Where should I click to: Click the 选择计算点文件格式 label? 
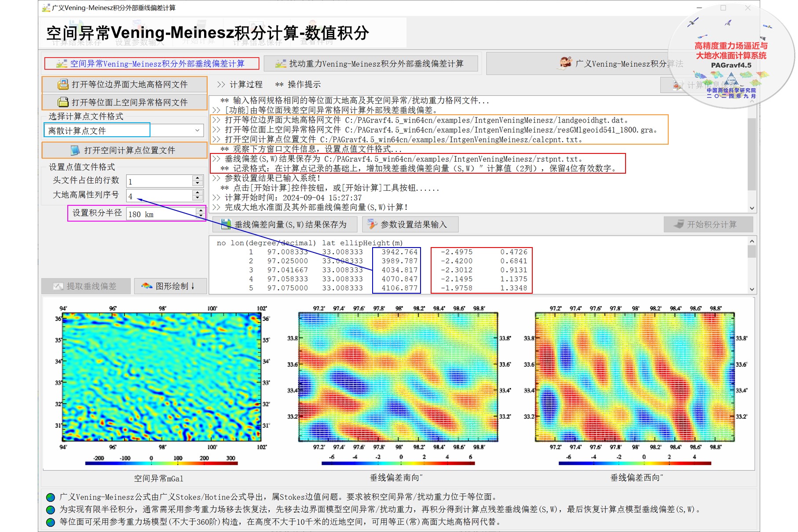[x=86, y=117]
